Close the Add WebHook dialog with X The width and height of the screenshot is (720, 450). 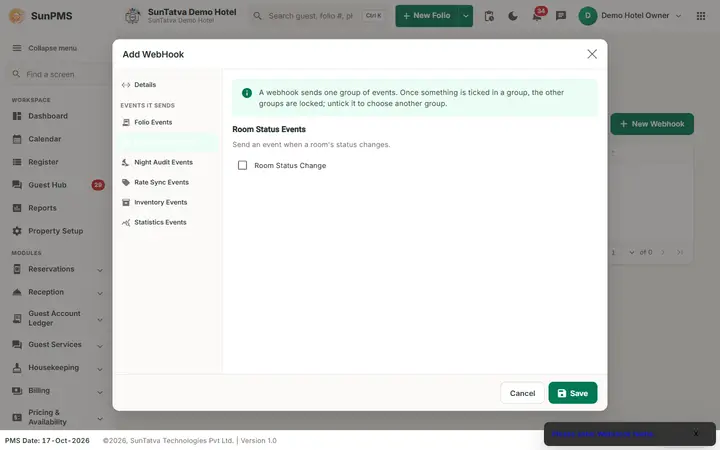coord(592,54)
